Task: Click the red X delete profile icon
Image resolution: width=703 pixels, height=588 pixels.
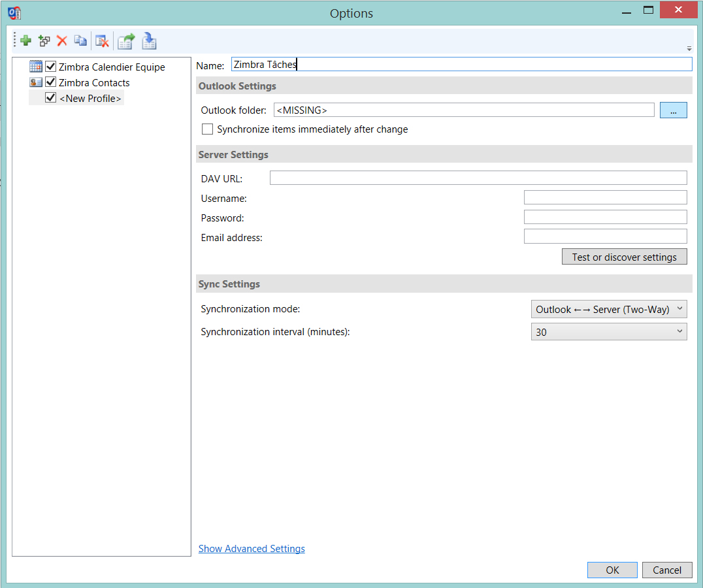Action: point(62,41)
